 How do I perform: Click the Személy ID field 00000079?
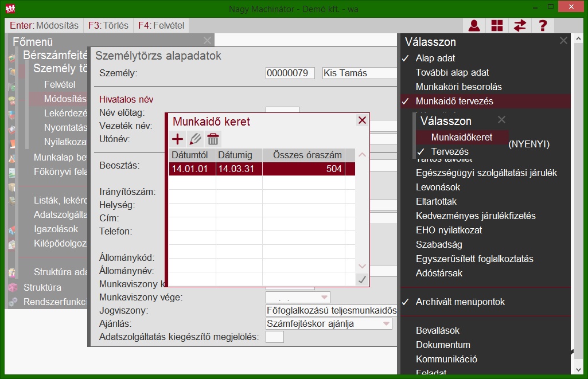pyautogui.click(x=290, y=73)
